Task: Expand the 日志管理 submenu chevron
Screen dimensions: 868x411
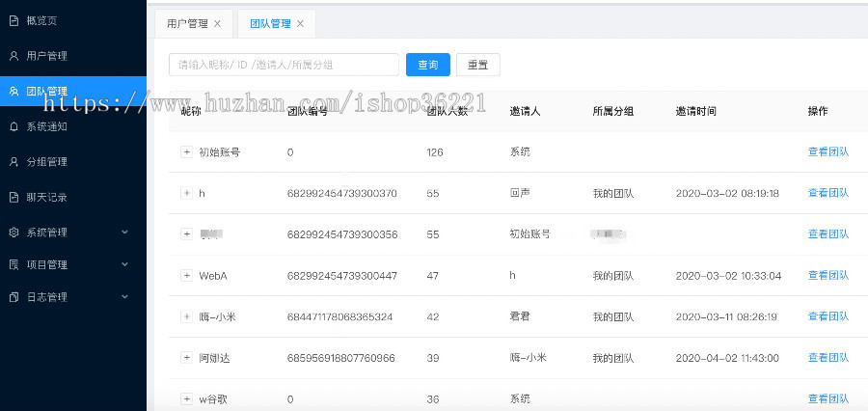Action: (125, 297)
